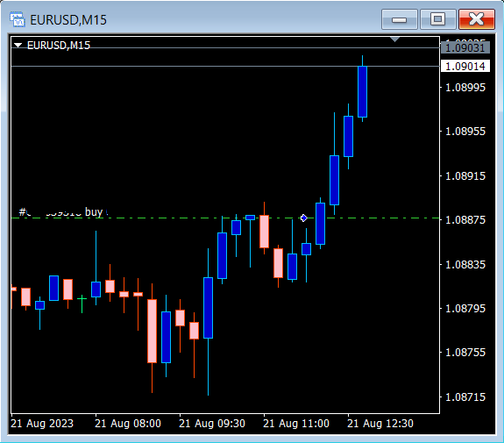The width and height of the screenshot is (504, 443).
Task: Click the 21 Aug 12:30 time label
Action: [380, 424]
